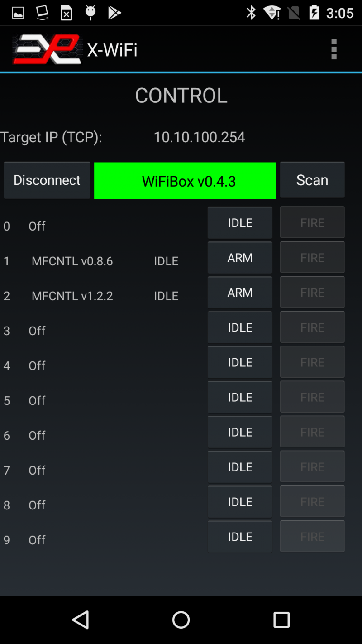Select the Target IP address 10.10.100.254
Image resolution: width=362 pixels, height=644 pixels.
(199, 137)
